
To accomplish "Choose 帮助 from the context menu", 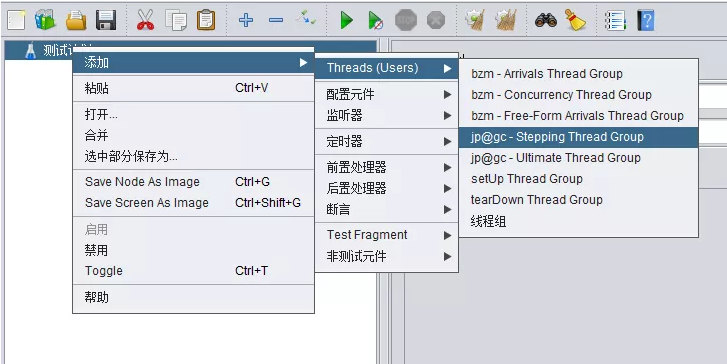I will click(193, 297).
